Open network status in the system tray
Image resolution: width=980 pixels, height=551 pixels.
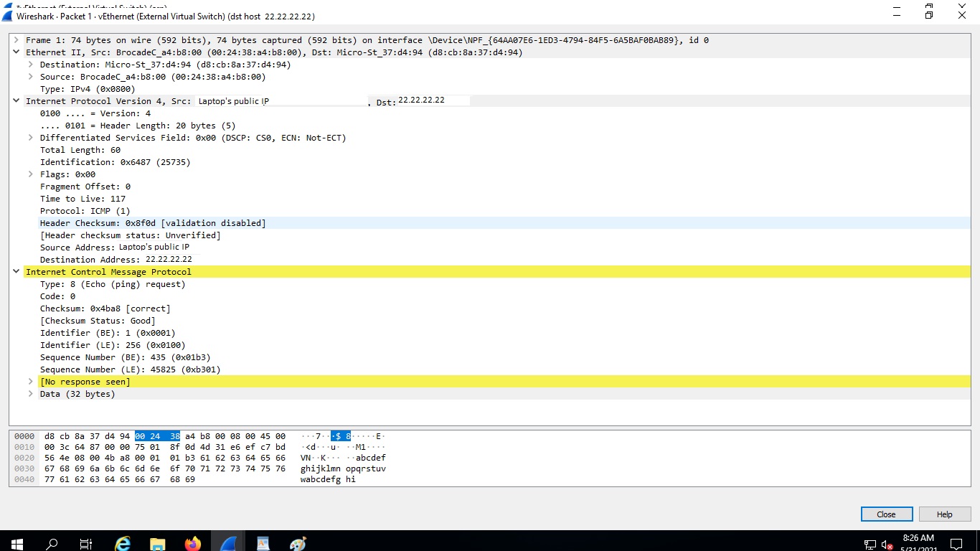[x=870, y=545]
